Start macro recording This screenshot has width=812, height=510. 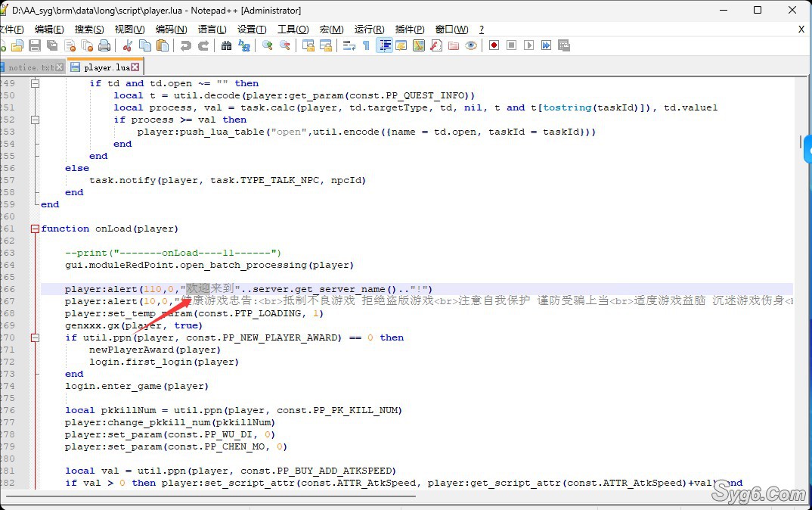(x=494, y=45)
